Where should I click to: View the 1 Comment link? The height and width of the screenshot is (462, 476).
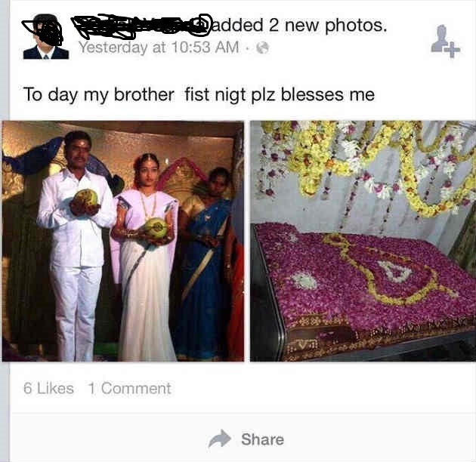tap(130, 388)
